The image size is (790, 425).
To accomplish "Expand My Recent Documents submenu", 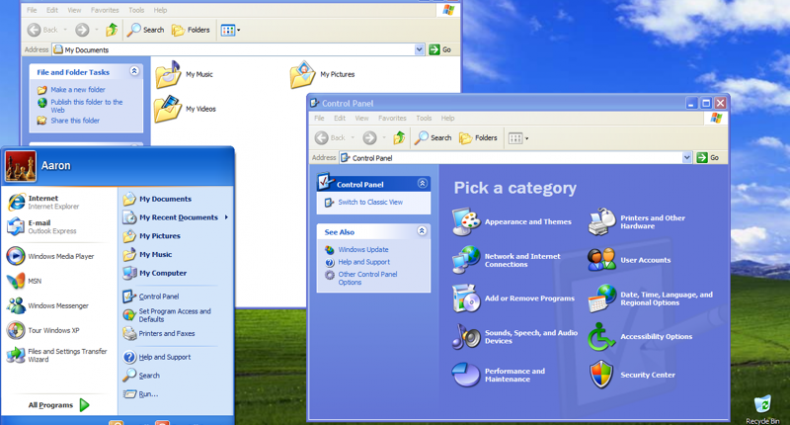I will click(178, 217).
